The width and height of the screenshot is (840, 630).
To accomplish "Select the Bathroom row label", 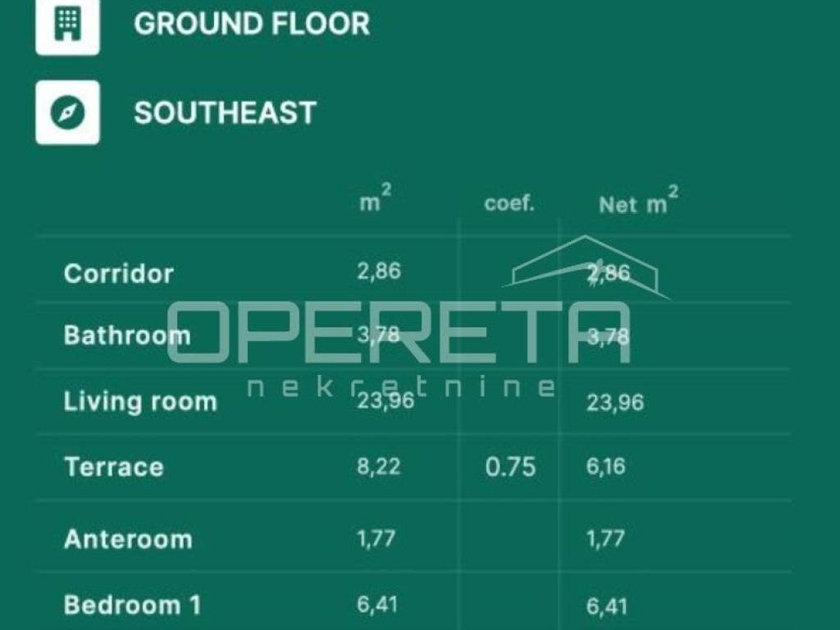I will 127,336.
